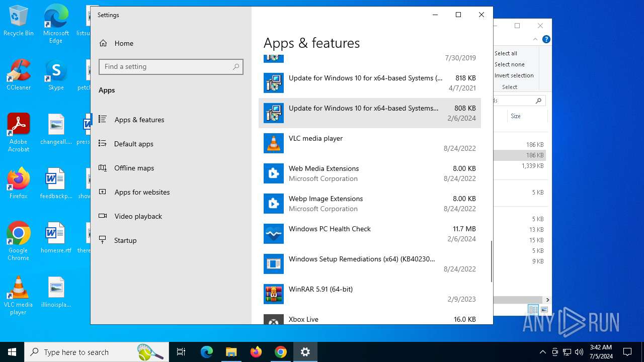The width and height of the screenshot is (644, 362).
Task: Open homesre.rtf document on desktop
Action: 56,237
